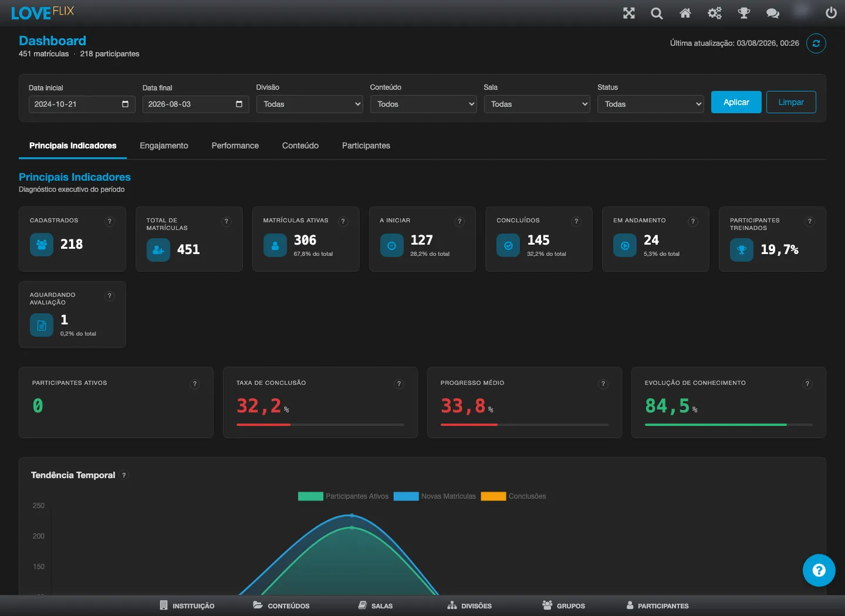Click the add-user icon on Total de Matrículas

[x=158, y=250]
